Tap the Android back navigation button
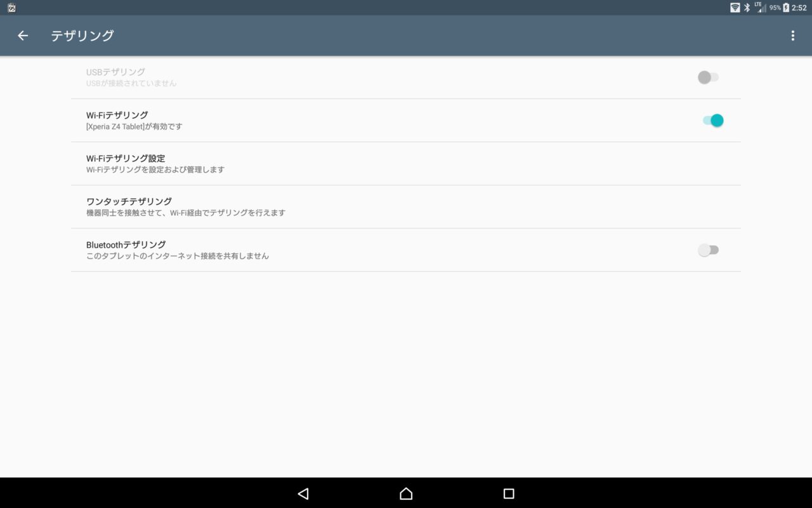Image resolution: width=812 pixels, height=508 pixels. click(303, 493)
